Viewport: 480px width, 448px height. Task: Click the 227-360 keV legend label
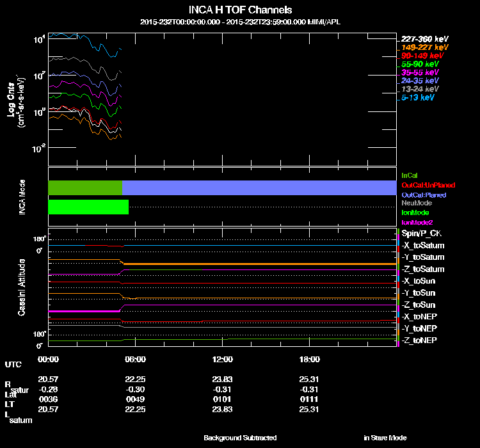click(424, 39)
